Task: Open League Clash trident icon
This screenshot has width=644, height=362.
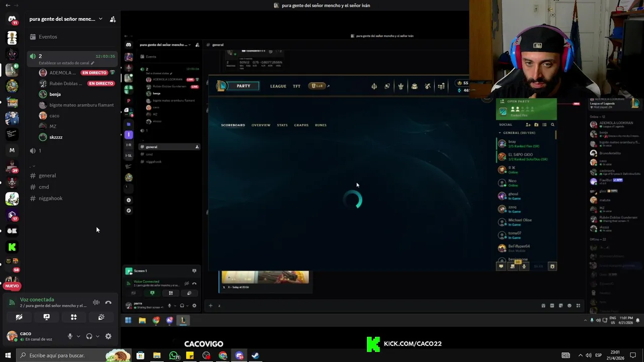Action: [374, 86]
